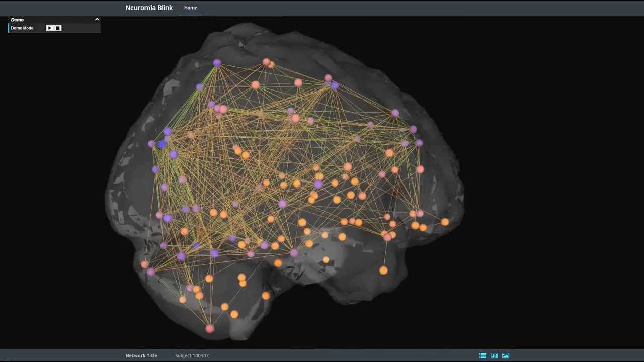Stop Demo Mode with the square button
644x362 pixels.
click(x=58, y=28)
